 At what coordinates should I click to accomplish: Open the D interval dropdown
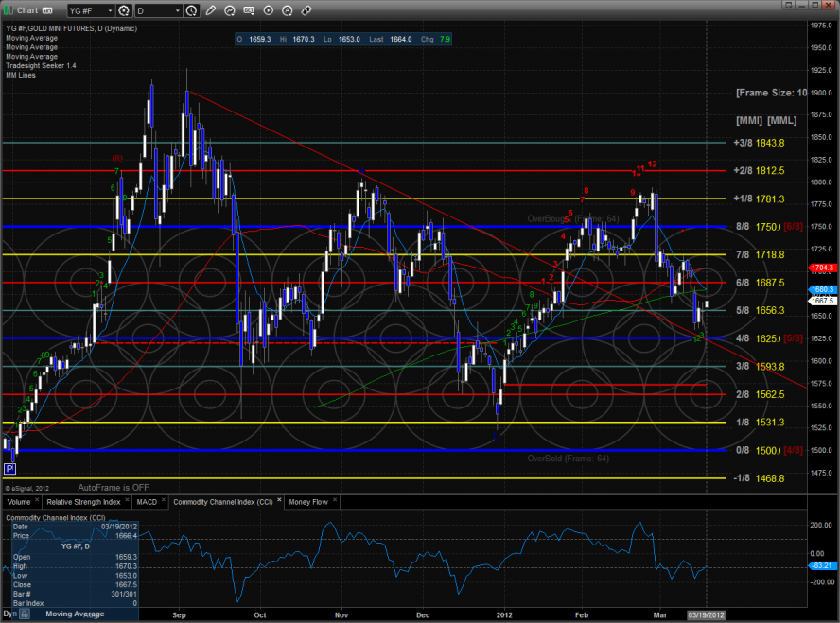click(x=177, y=10)
